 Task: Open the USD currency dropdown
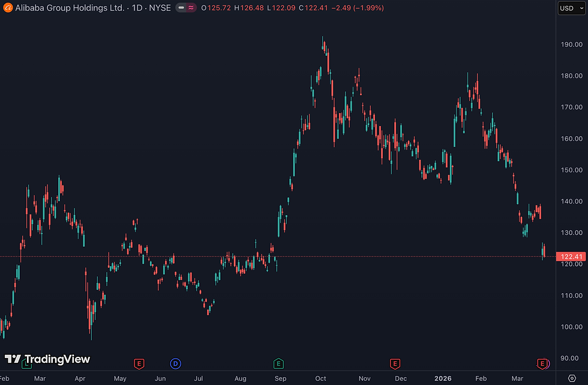click(x=571, y=8)
